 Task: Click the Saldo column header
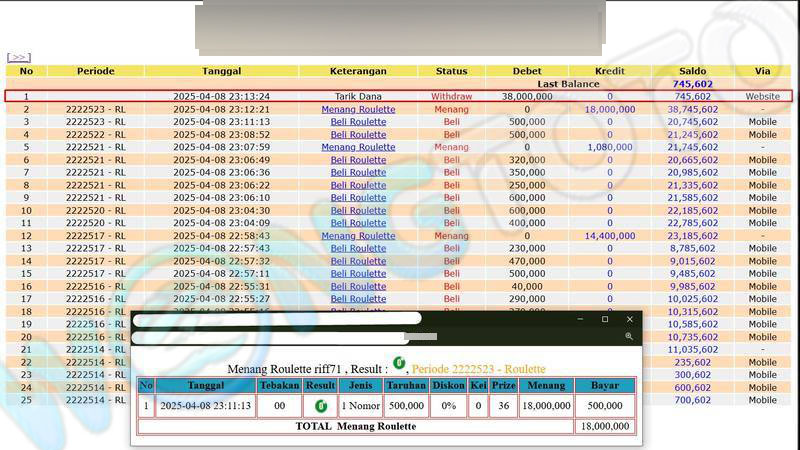pyautogui.click(x=692, y=71)
